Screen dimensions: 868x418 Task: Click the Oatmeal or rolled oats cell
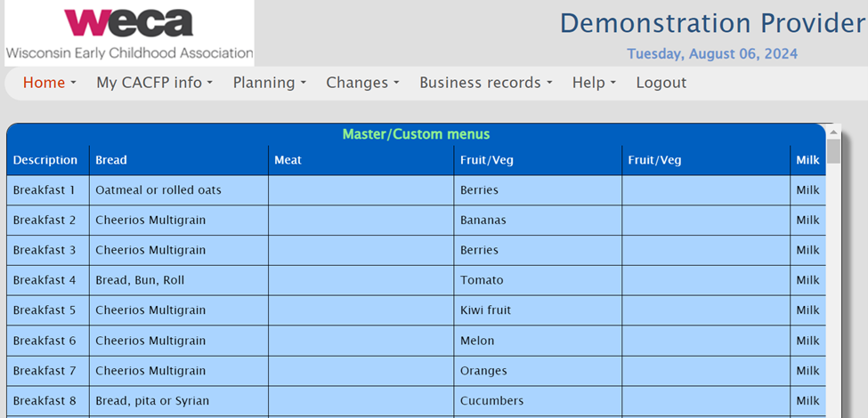pos(158,190)
